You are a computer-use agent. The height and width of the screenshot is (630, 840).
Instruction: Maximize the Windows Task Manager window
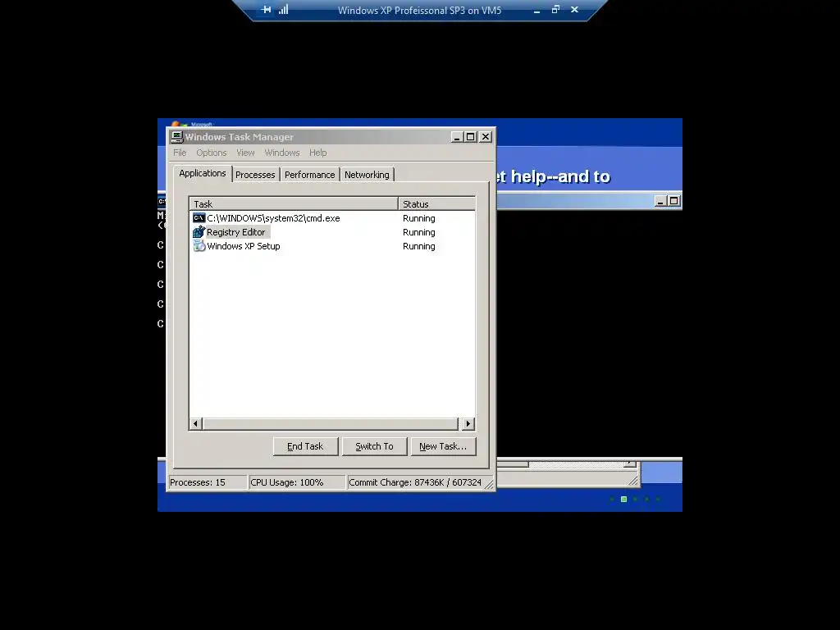pos(470,137)
